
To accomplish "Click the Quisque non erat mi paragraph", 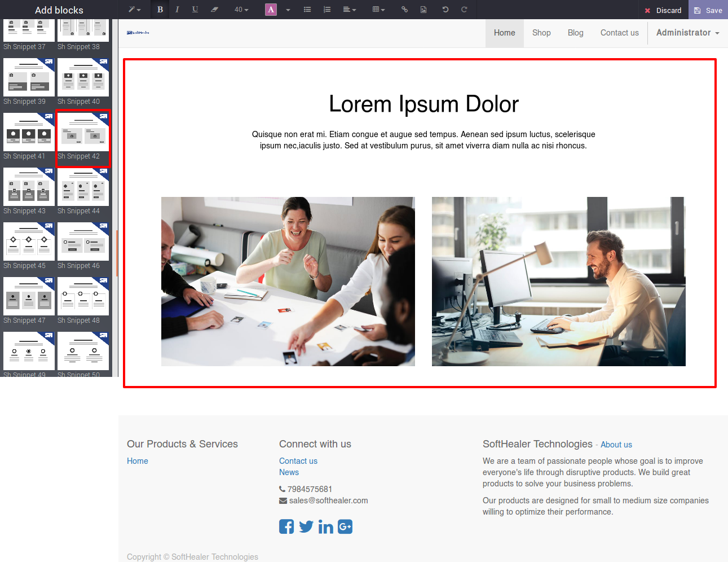I will [x=423, y=140].
